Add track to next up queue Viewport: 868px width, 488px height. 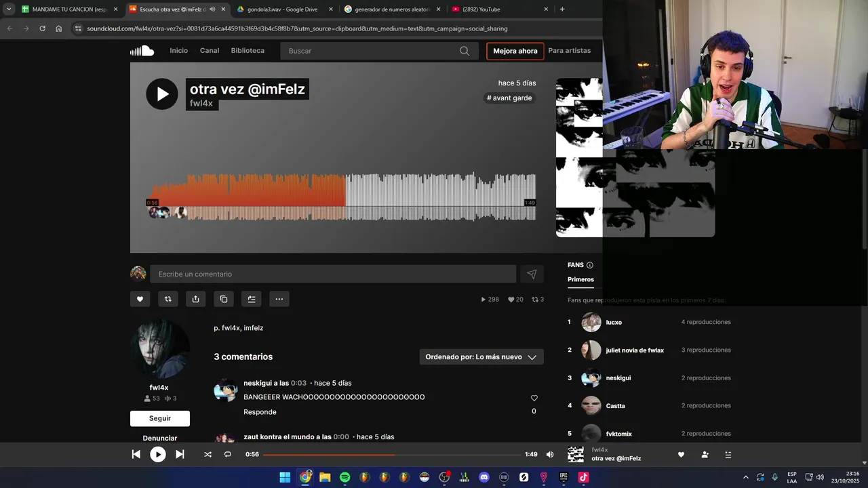[251, 299]
